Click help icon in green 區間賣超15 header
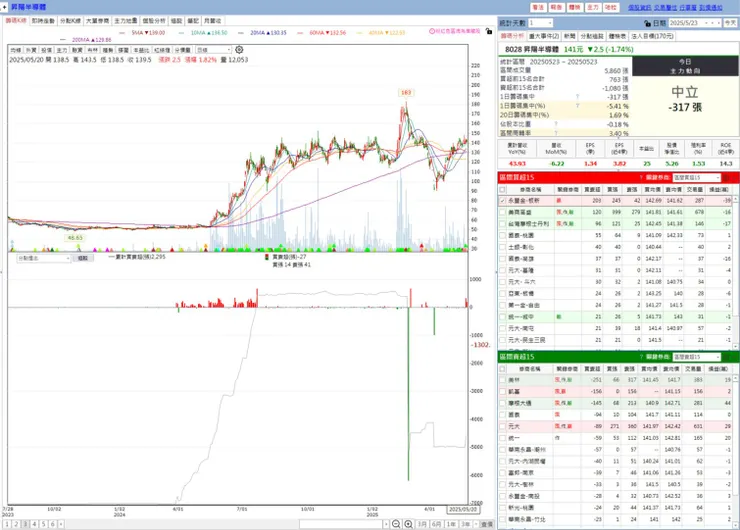 (641, 357)
